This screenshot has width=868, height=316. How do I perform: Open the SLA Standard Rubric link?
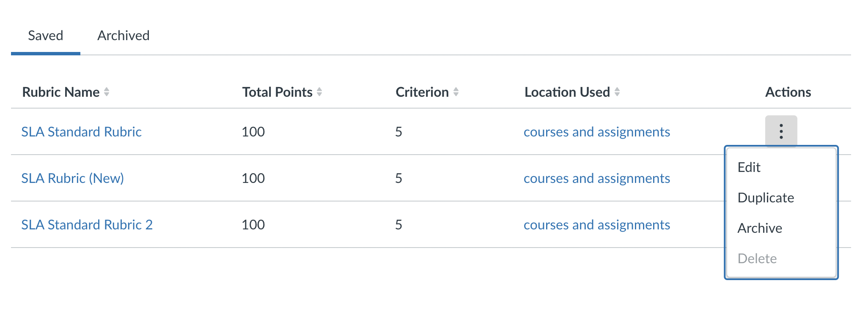(x=82, y=132)
